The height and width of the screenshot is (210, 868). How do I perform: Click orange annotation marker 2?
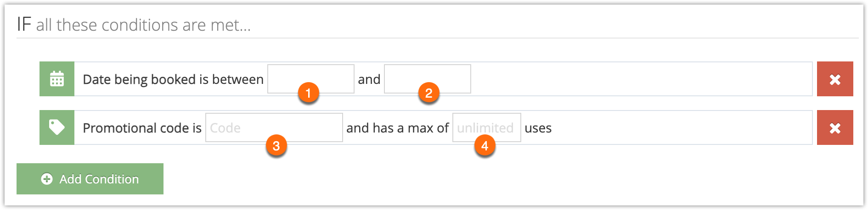pos(429,93)
